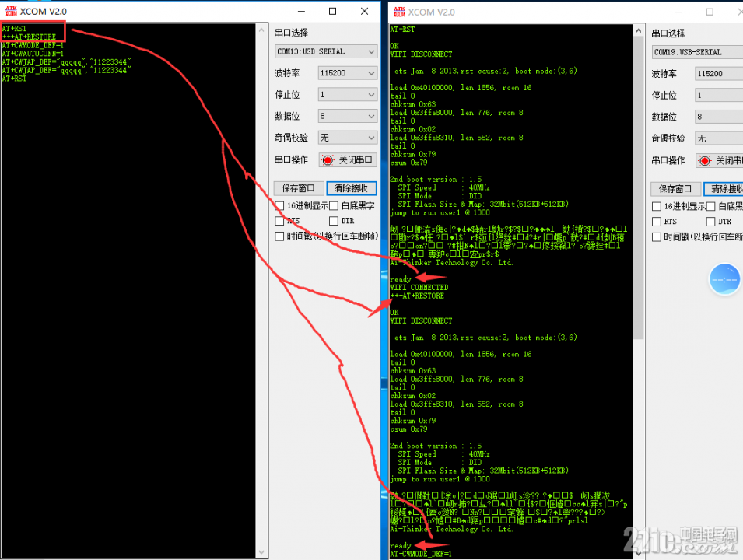The width and height of the screenshot is (743, 560).
Task: Click first '2nd boot version : 1.5' line in right terminal
Action: coord(436,180)
